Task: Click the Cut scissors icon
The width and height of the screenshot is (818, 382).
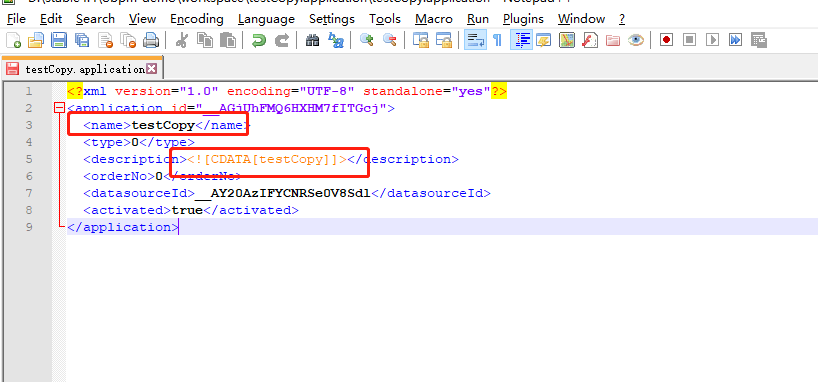Action: [182, 40]
